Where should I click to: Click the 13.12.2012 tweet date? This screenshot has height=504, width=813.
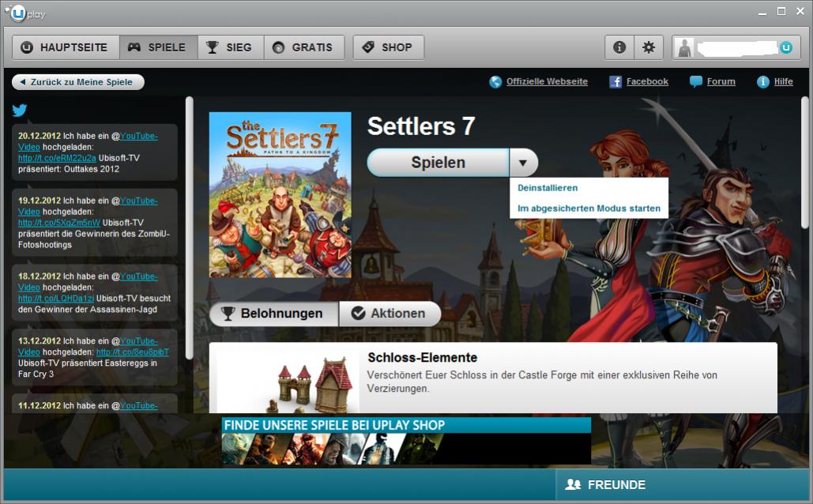pyautogui.click(x=40, y=340)
